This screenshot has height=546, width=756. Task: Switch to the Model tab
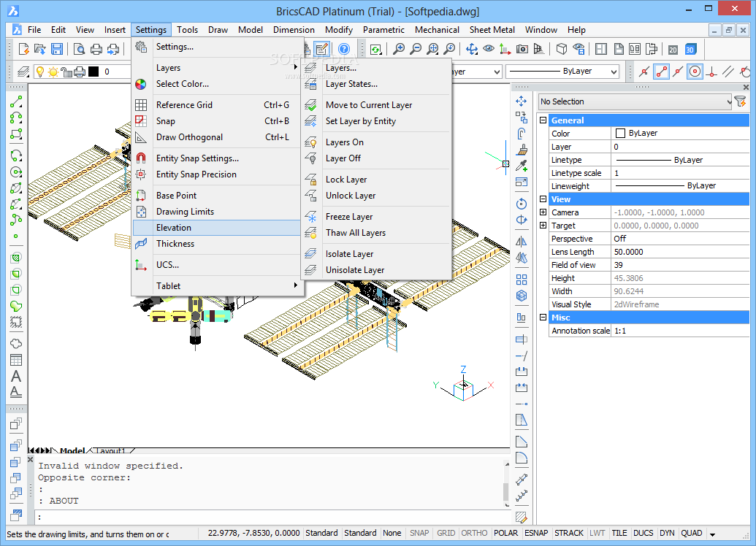tap(72, 450)
